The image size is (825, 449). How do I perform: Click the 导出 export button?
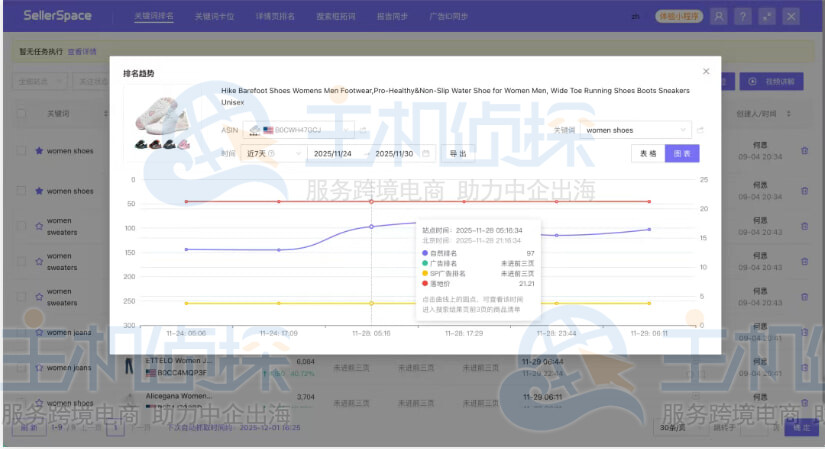coord(458,153)
